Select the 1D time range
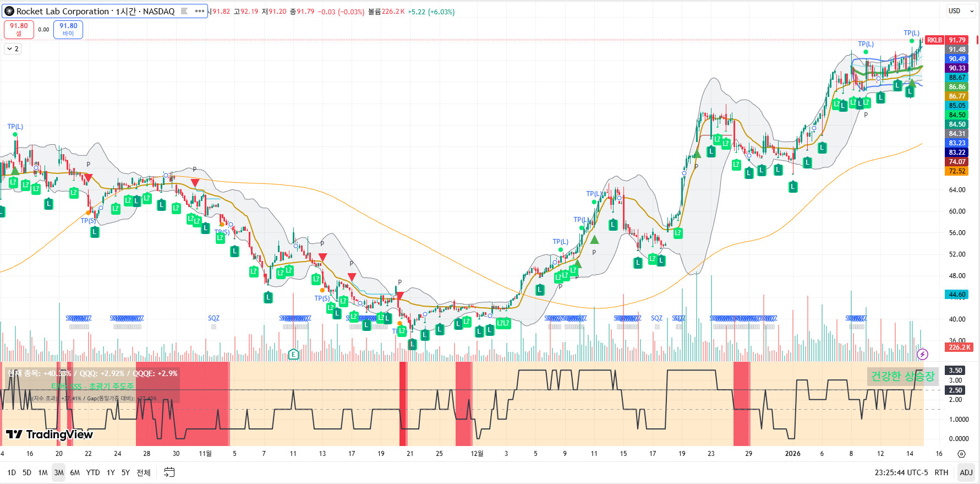980x484 pixels. coord(12,472)
